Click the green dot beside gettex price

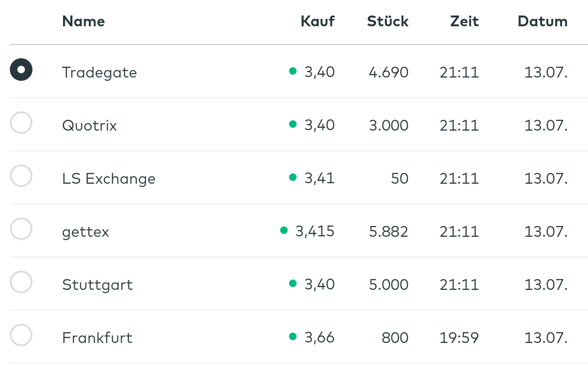pyautogui.click(x=283, y=230)
